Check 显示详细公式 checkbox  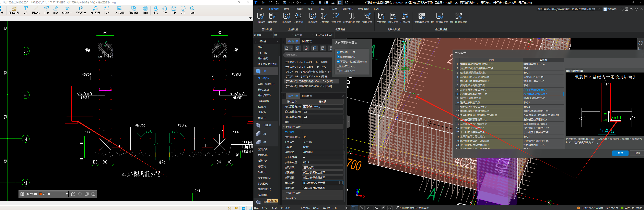pyautogui.click(x=338, y=71)
